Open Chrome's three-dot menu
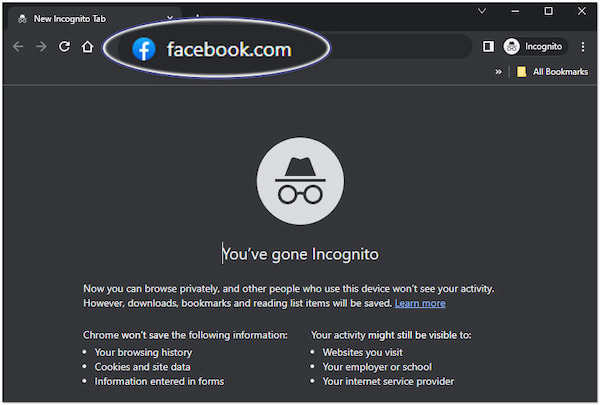Screen dimensions: 600x405 [x=583, y=47]
